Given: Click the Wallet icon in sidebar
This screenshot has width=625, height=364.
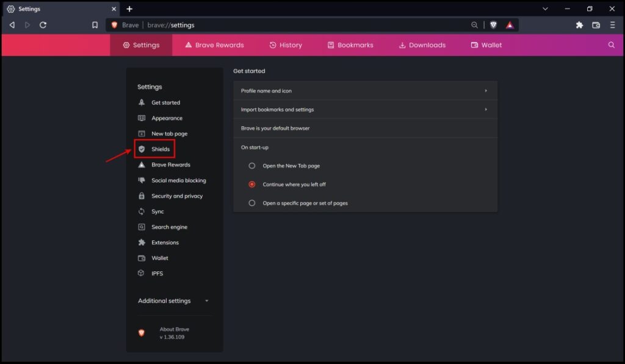Looking at the screenshot, I should 142,258.
